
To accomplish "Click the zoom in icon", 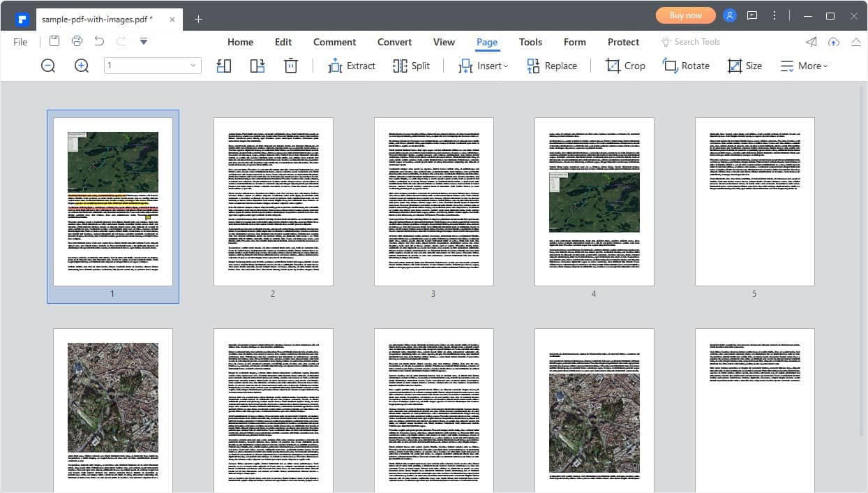I will click(x=81, y=65).
